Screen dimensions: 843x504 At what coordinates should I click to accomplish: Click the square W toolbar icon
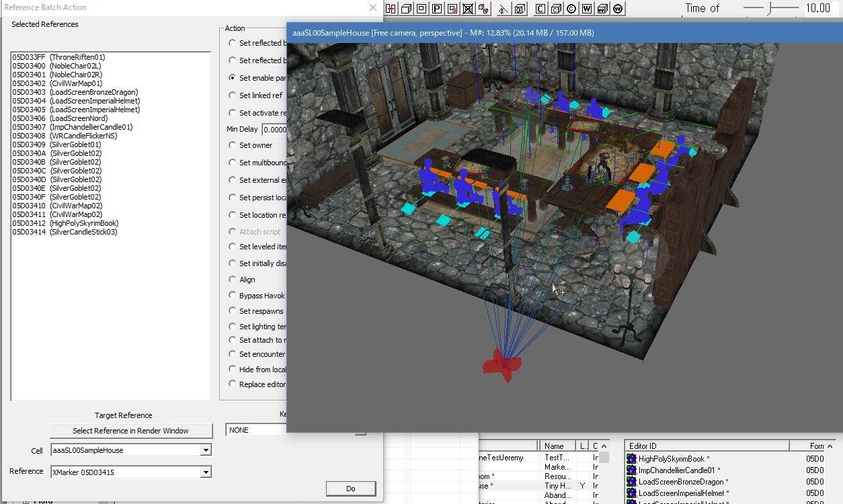click(587, 9)
